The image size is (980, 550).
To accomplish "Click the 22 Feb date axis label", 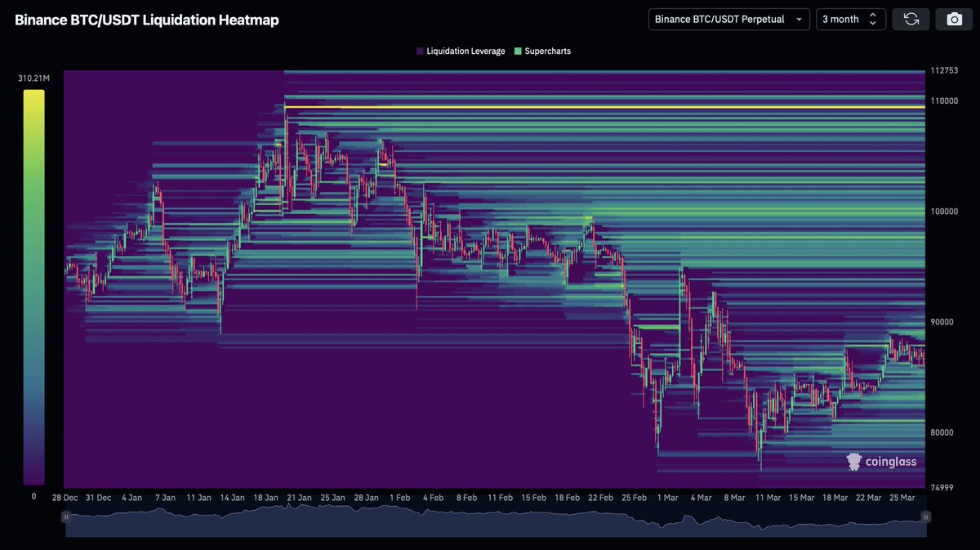I will pos(600,497).
